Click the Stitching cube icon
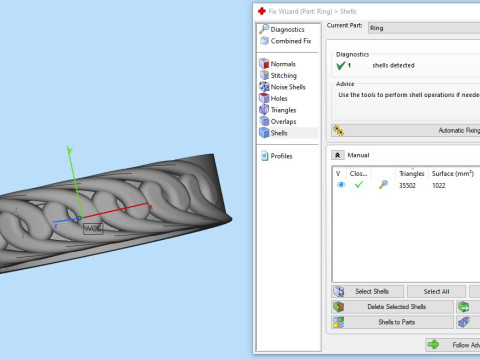 pos(264,75)
